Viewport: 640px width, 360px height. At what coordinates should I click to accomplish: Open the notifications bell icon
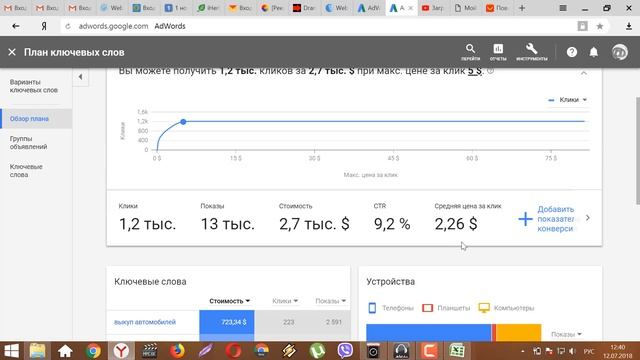tap(593, 52)
